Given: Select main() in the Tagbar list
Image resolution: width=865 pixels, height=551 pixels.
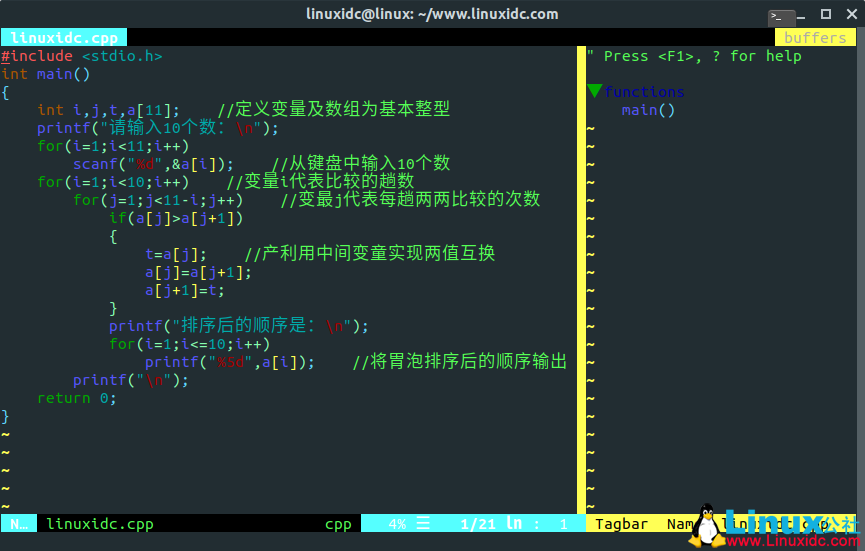Looking at the screenshot, I should [648, 110].
